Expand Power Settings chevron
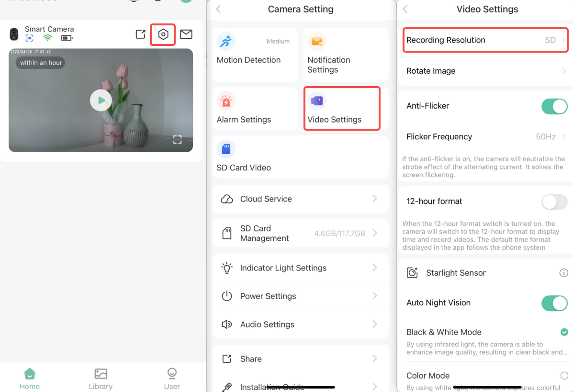The image size is (573, 392). [x=374, y=296]
